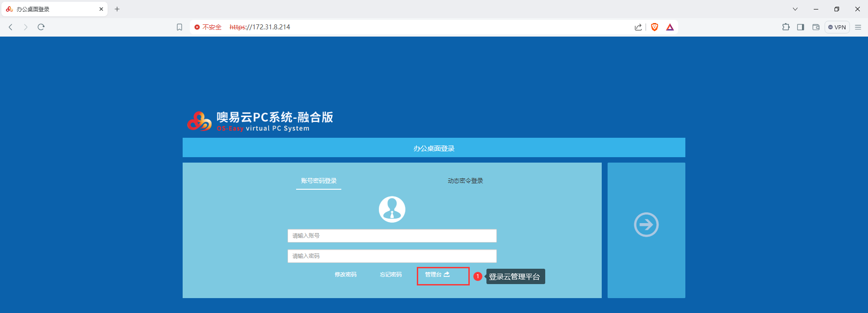Open the Brave Wallet icon

click(816, 27)
